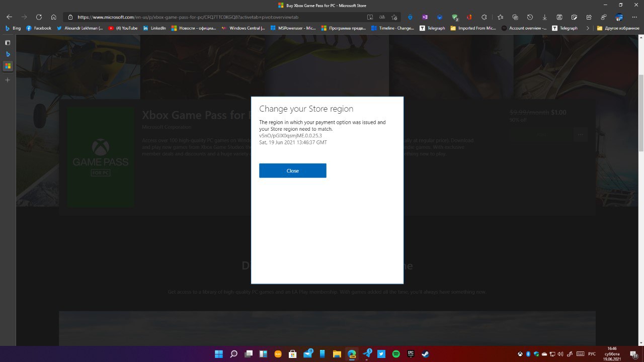The width and height of the screenshot is (644, 362).
Task: Open the browser profile avatar
Action: coord(619,17)
